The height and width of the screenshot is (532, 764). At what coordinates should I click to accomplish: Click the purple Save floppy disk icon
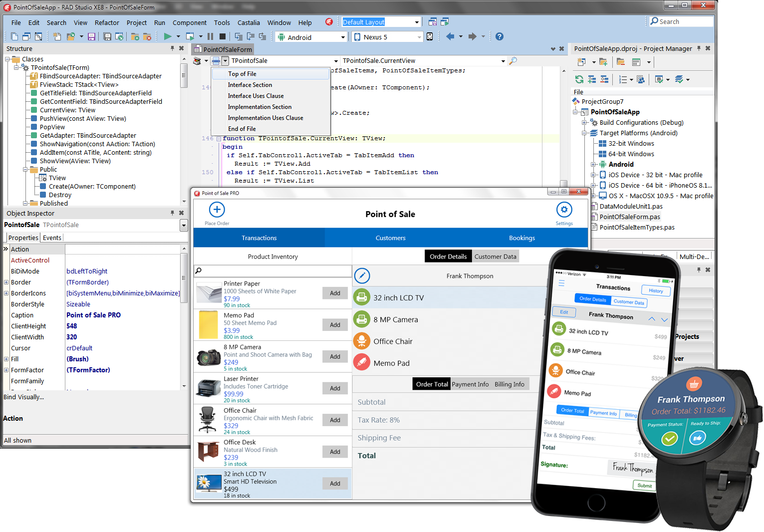click(x=91, y=36)
